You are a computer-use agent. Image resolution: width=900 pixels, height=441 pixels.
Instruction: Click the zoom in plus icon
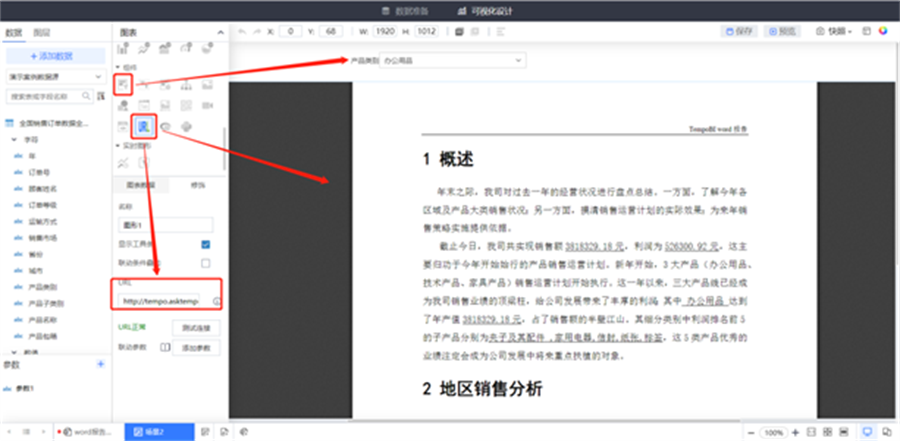pos(795,432)
